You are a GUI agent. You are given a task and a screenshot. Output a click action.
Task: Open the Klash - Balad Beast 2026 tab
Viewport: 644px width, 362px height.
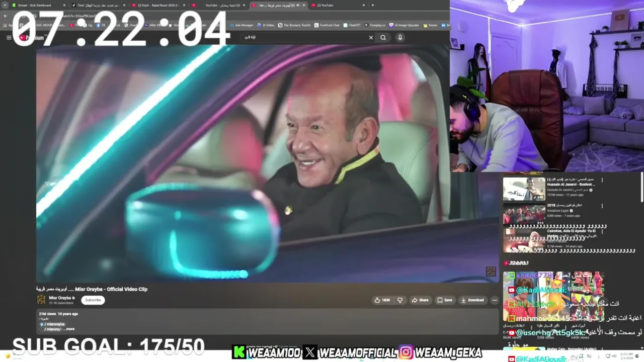pos(158,5)
